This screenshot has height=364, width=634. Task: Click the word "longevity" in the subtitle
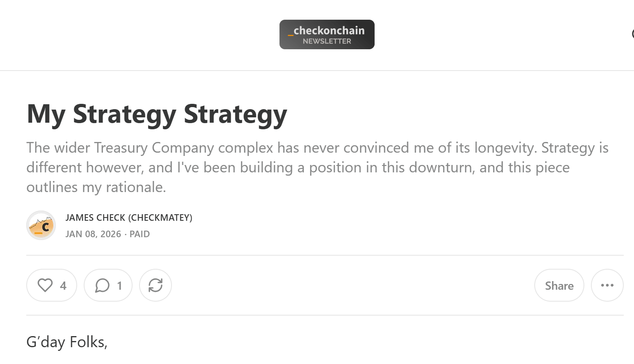(505, 148)
